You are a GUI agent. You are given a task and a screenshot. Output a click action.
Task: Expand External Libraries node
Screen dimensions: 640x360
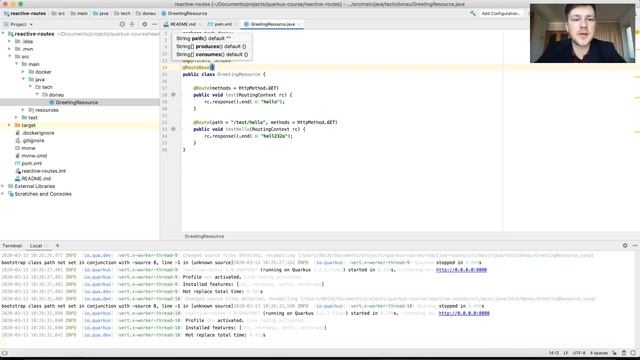pyautogui.click(x=3, y=186)
